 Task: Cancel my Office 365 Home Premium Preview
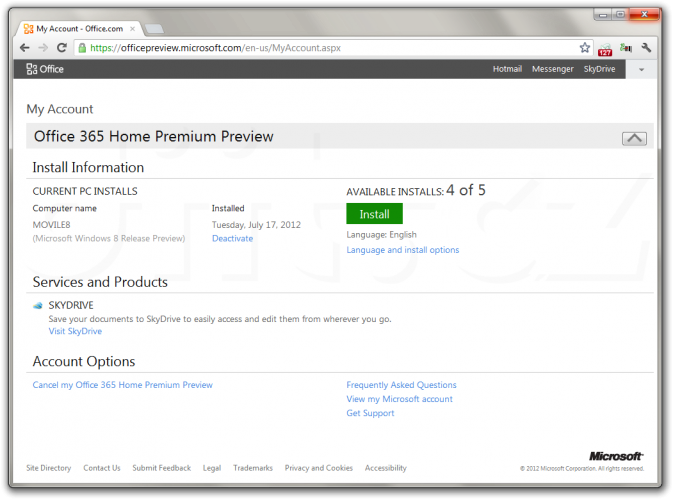pos(122,385)
